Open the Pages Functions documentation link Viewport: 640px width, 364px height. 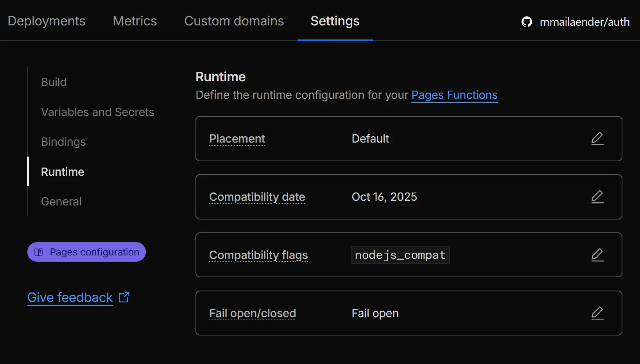pyautogui.click(x=454, y=95)
